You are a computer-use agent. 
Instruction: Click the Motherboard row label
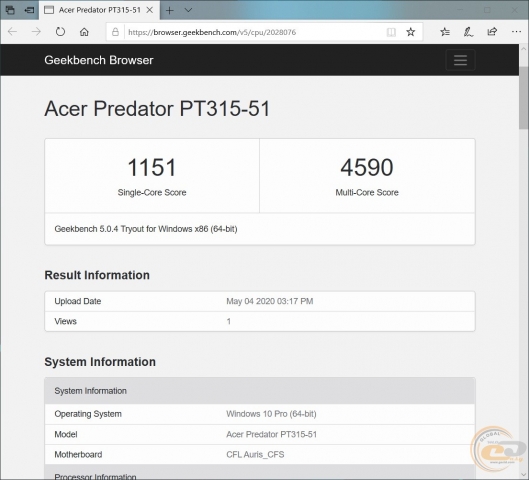(78, 455)
